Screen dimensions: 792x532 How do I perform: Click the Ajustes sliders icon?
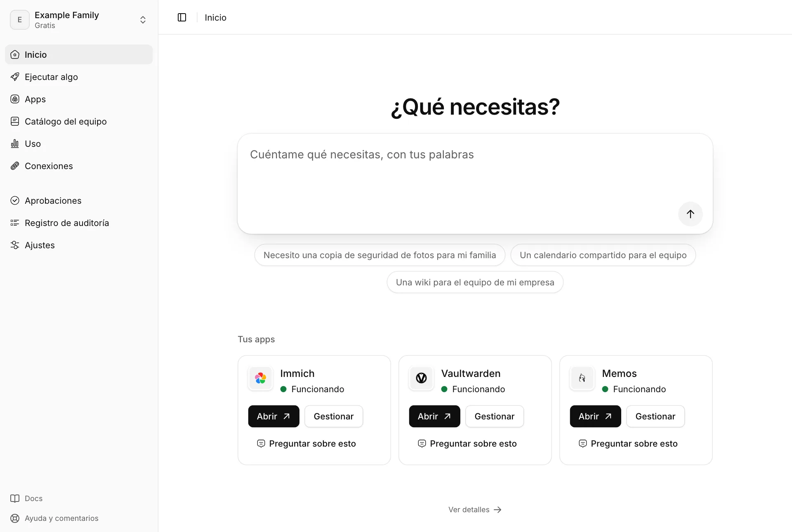(15, 245)
